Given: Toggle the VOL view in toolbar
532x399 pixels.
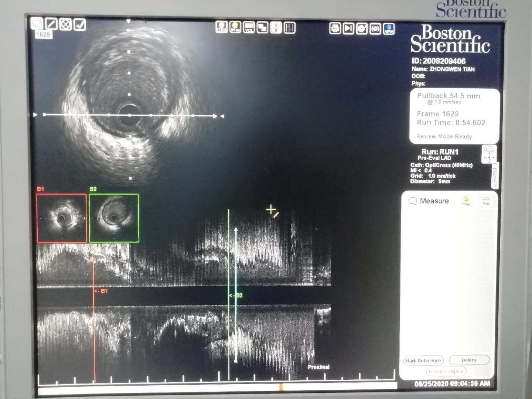Looking at the screenshot, I should click(249, 27).
